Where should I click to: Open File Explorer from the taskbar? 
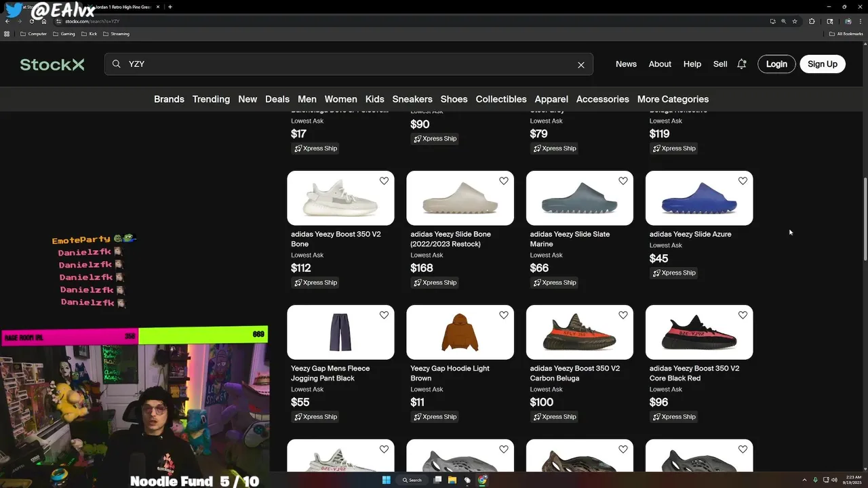[452, 480]
